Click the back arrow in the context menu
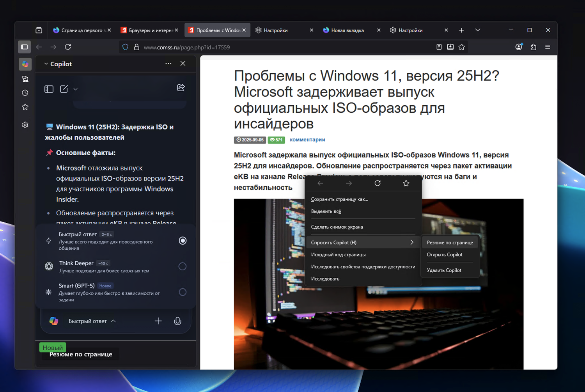Image resolution: width=585 pixels, height=392 pixels. 321,183
